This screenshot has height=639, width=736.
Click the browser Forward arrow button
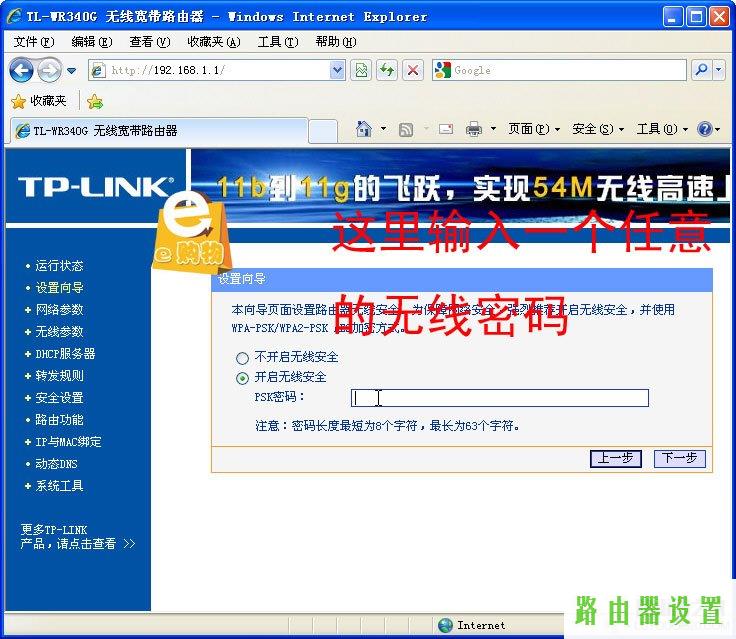[49, 70]
